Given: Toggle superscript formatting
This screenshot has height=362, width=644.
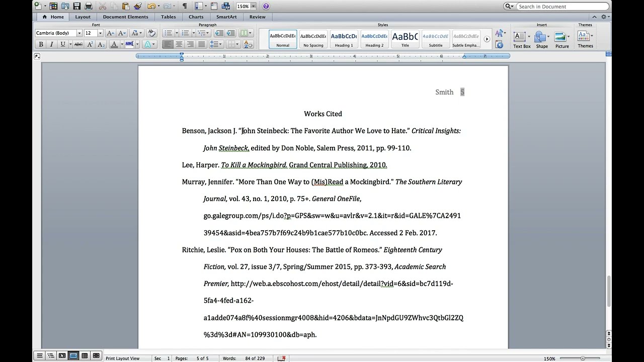Looking at the screenshot, I should [90, 44].
